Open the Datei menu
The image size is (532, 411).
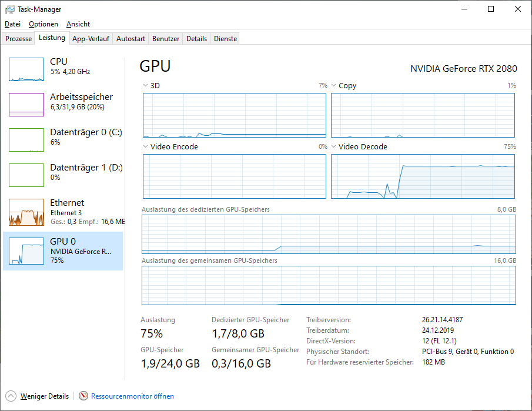pyautogui.click(x=12, y=24)
